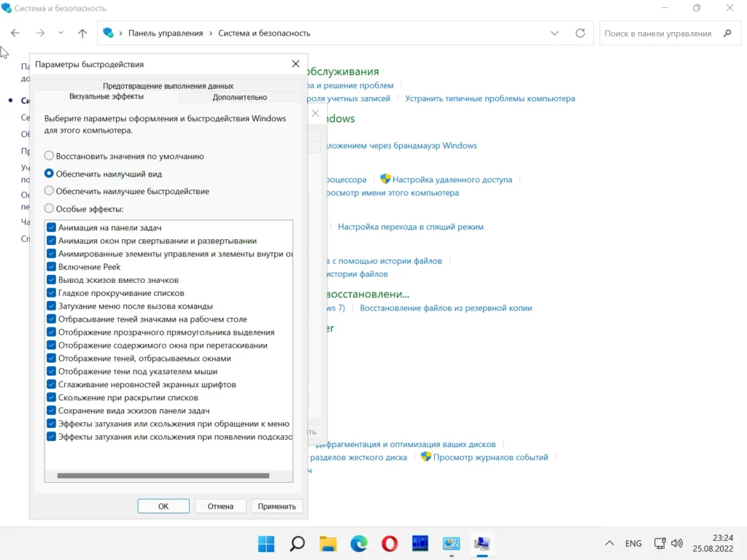Click the Windows Start button
This screenshot has height=560, width=747.
[x=266, y=543]
